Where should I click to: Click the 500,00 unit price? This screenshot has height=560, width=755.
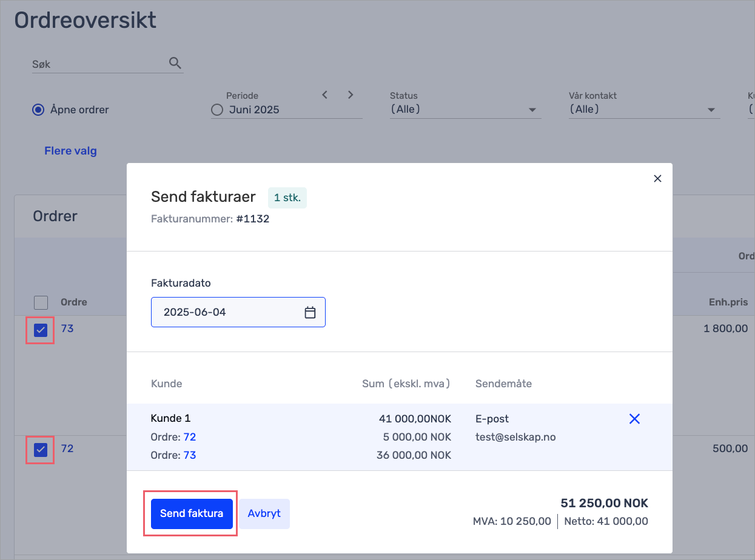[730, 448]
